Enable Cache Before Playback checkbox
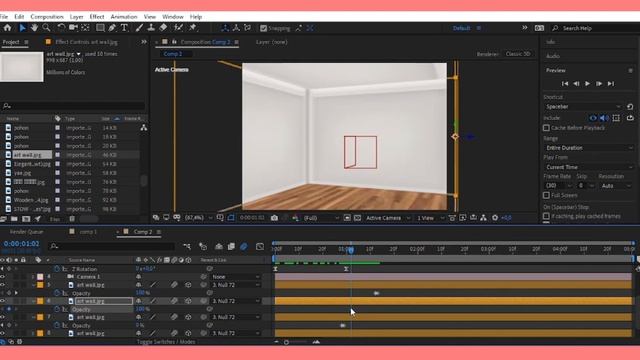 pyautogui.click(x=546, y=128)
